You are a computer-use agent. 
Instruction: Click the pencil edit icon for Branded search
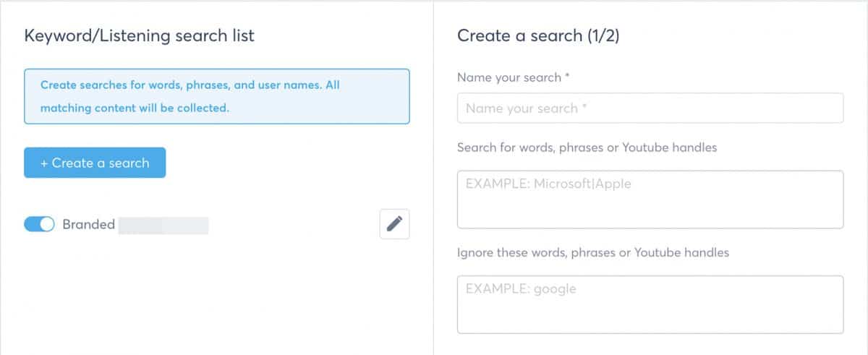pos(394,224)
